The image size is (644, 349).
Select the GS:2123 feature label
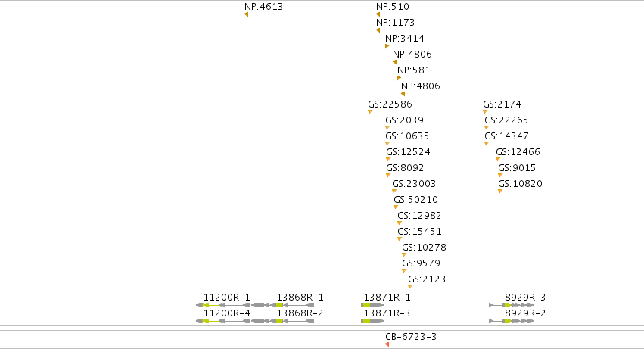(426, 279)
